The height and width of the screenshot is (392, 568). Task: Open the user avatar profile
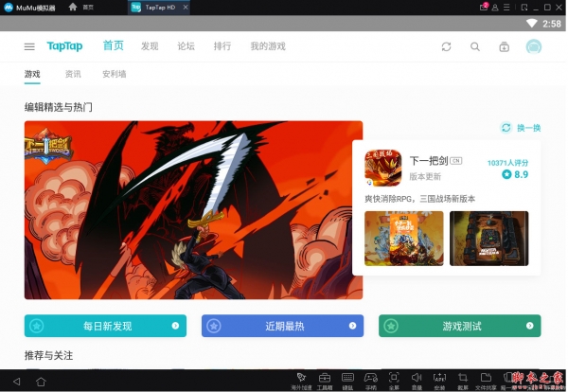click(533, 46)
